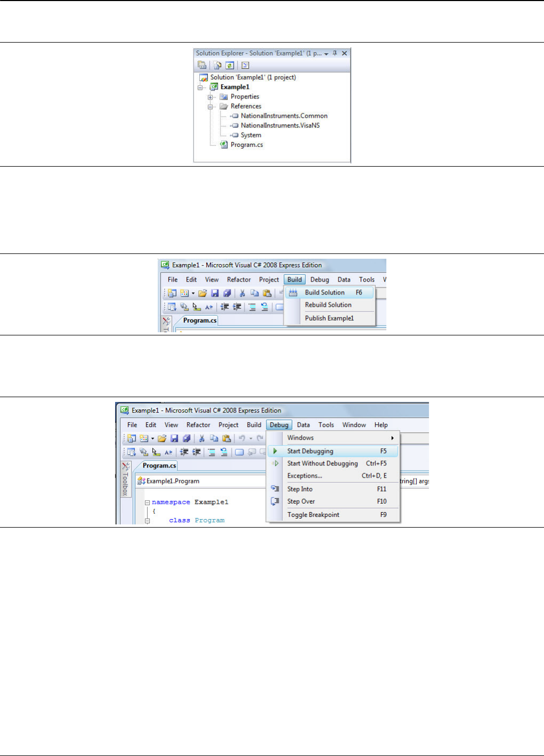544x756 pixels.
Task: Click Properties toolbar icon in Solution Explorer
Action: (202, 65)
